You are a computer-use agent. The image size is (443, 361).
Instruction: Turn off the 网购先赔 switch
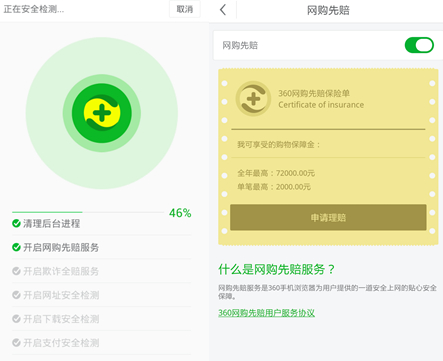419,45
